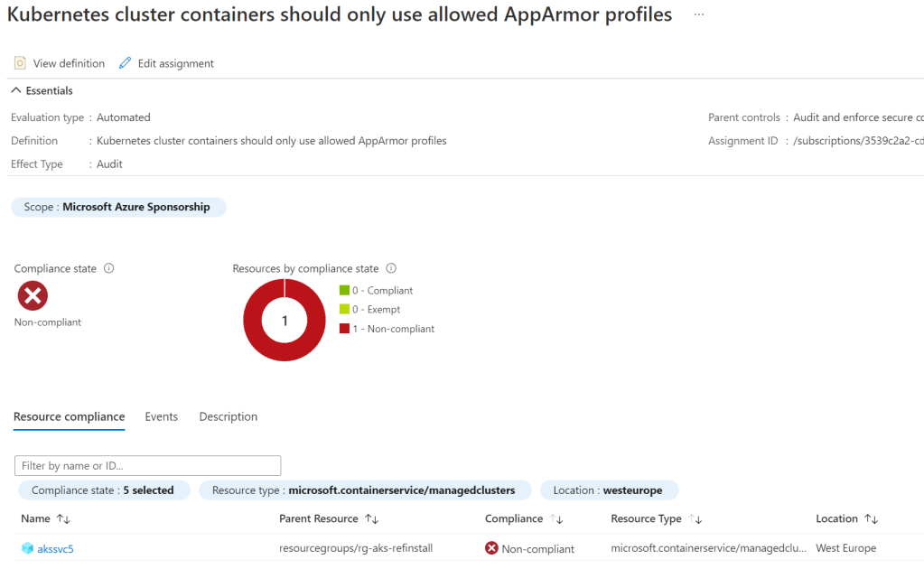Click the Non-compliant icon in akssvc5 row
The width and height of the screenshot is (924, 569).
coord(491,548)
